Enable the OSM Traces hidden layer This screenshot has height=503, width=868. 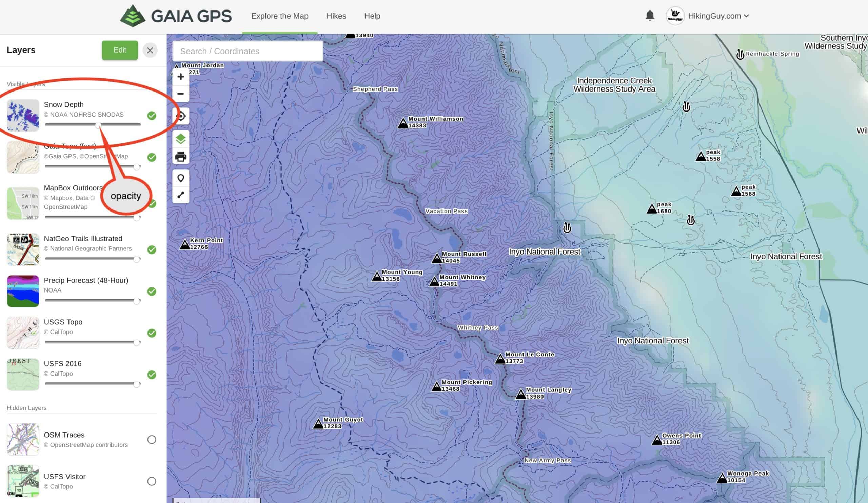click(152, 440)
